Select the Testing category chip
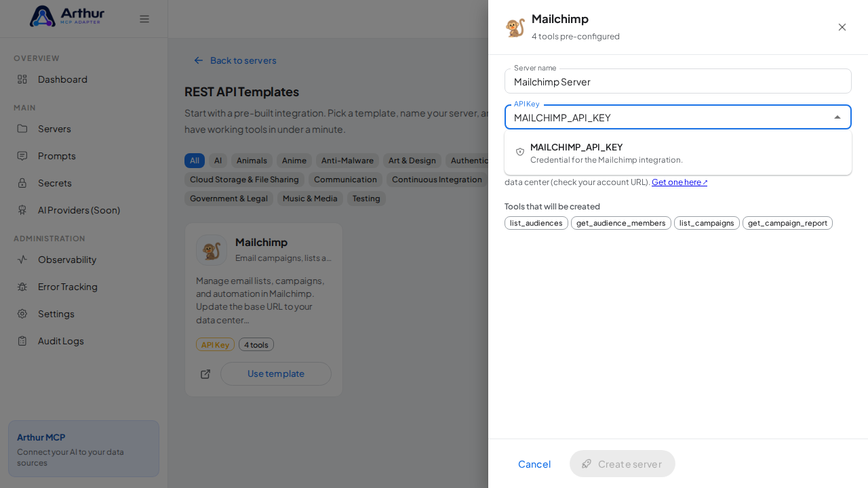Image resolution: width=868 pixels, height=488 pixels. click(x=366, y=199)
